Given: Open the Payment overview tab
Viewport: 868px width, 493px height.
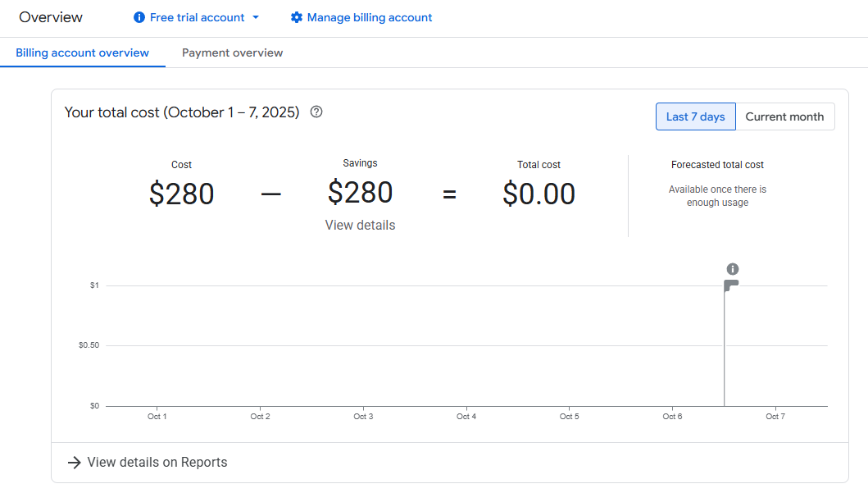Looking at the screenshot, I should tap(232, 52).
